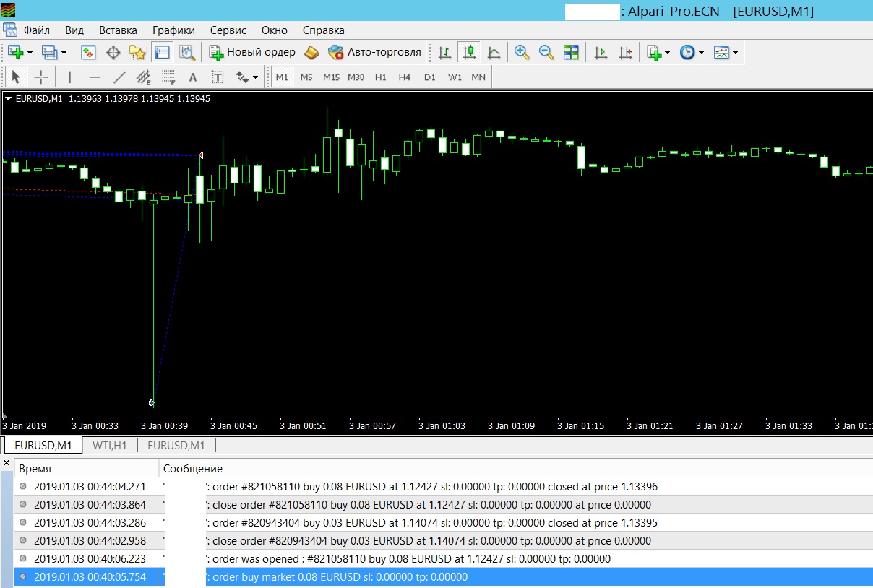
Task: Select log entry at 2019.01.03 00:44:04.271
Action: (443, 487)
